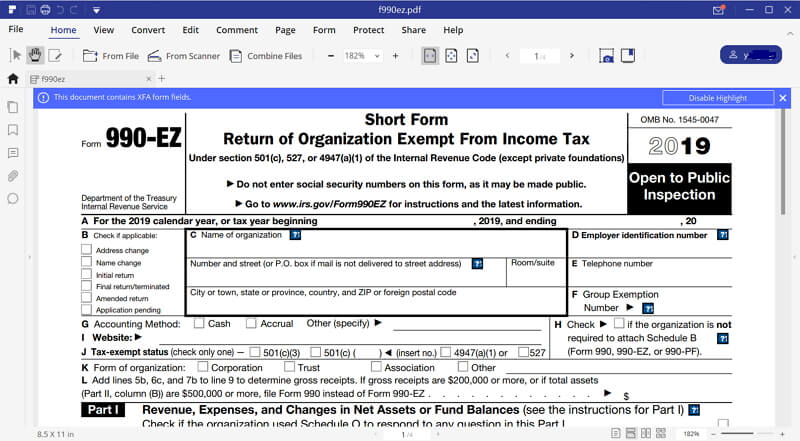Switch to the View tab
This screenshot has width=800, height=441.
(104, 30)
